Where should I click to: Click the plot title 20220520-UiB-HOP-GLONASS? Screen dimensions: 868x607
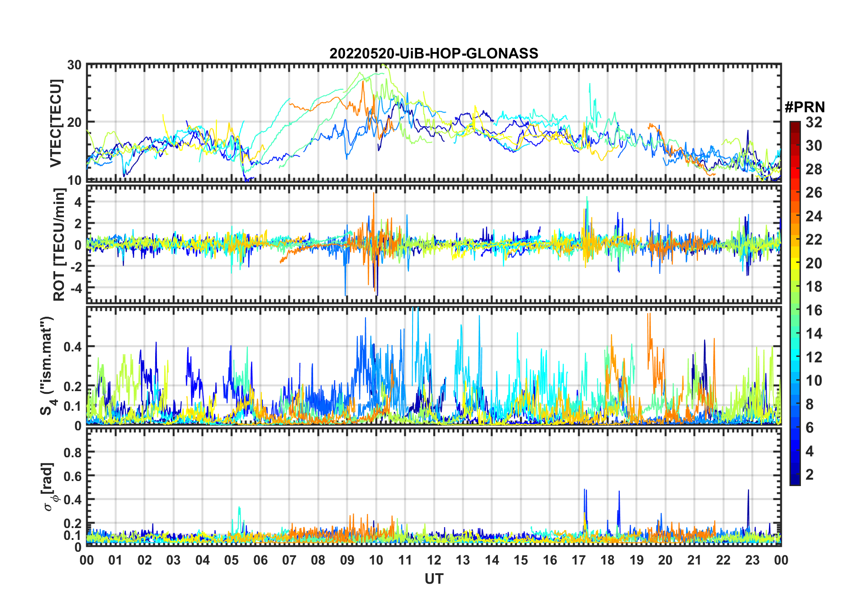[x=434, y=53]
